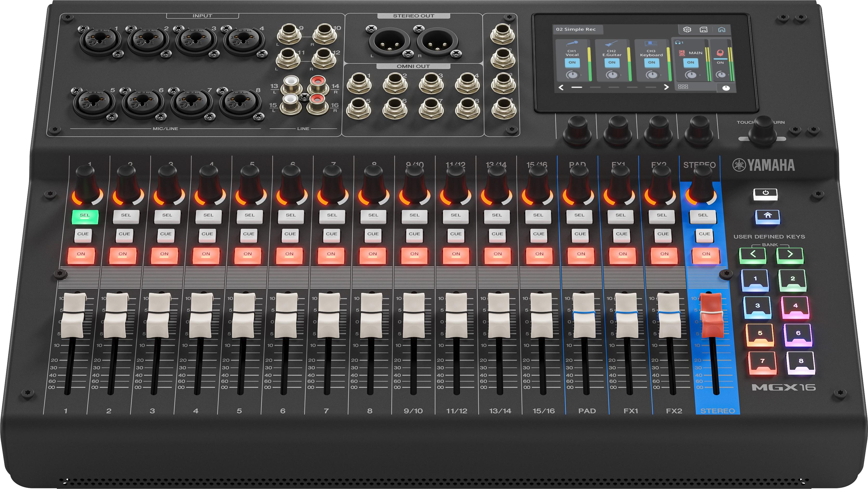Tap the save/SD card icon on screen
This screenshot has width=868, height=489.
click(x=704, y=30)
